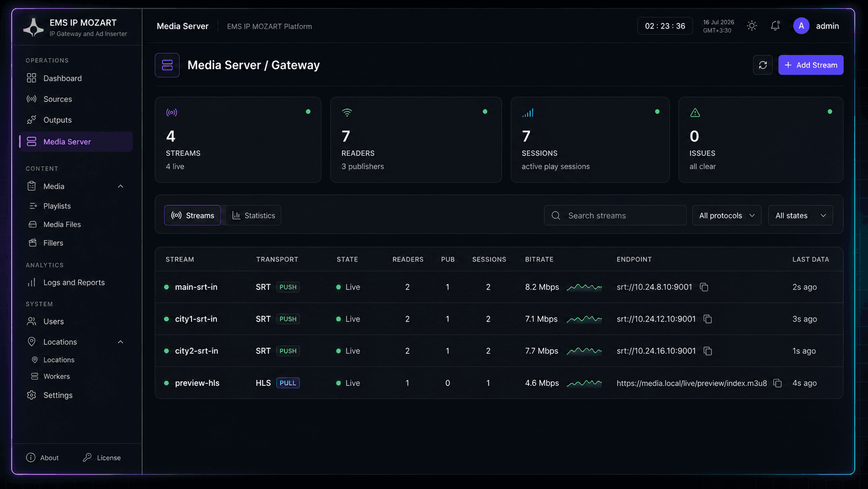Click the admin avatar icon
The height and width of the screenshot is (489, 868).
tap(801, 25)
